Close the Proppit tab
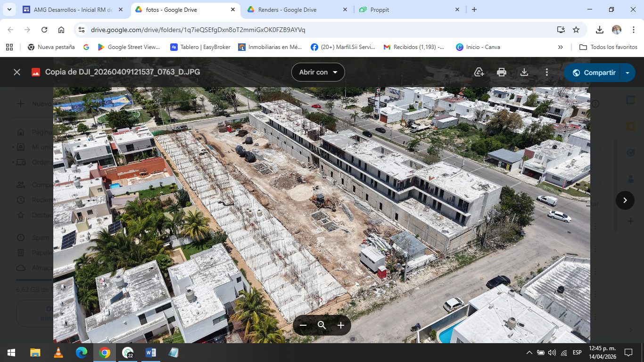Image resolution: width=644 pixels, height=362 pixels. 457,9
